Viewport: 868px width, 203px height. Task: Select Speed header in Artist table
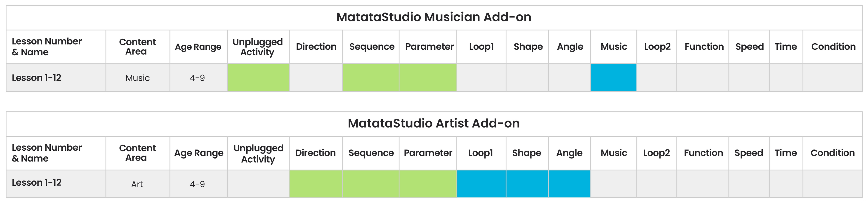click(749, 153)
